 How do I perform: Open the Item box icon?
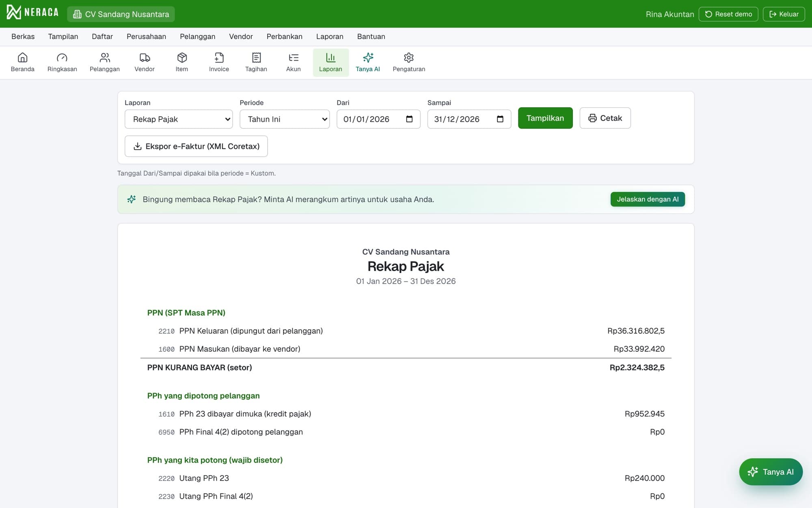point(182,63)
